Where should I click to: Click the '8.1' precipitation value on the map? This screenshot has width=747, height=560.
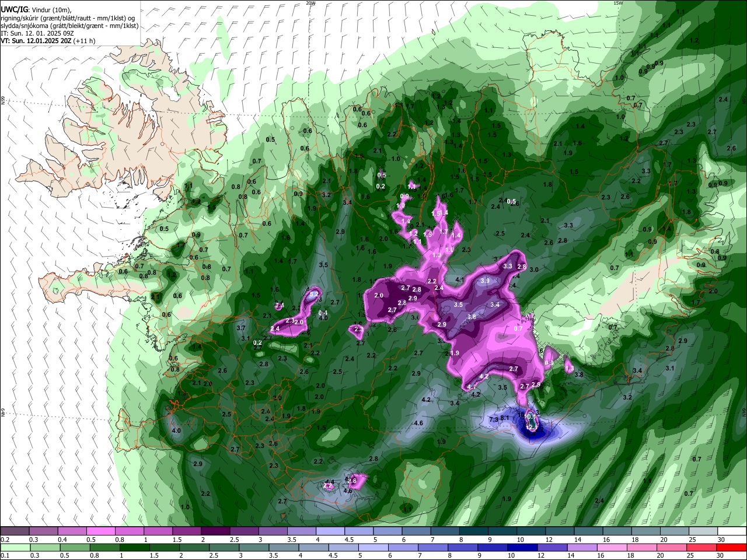tap(505, 418)
